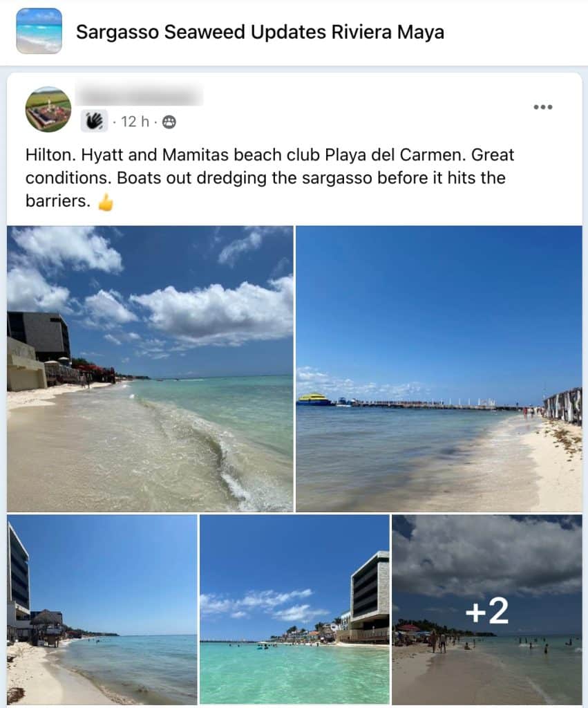
Task: Click the white clouds in the first photo
Action: 212,309
